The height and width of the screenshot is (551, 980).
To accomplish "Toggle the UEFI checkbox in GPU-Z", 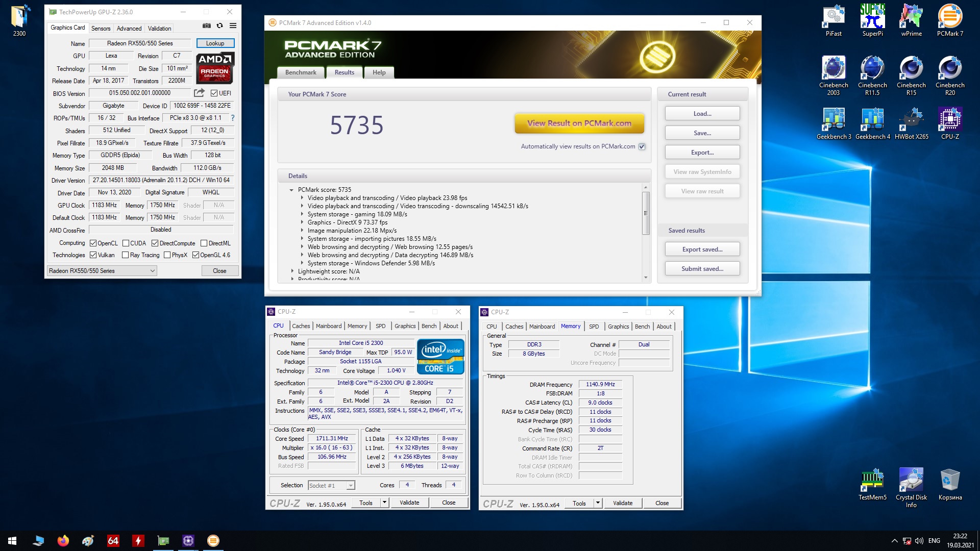I will [x=214, y=93].
